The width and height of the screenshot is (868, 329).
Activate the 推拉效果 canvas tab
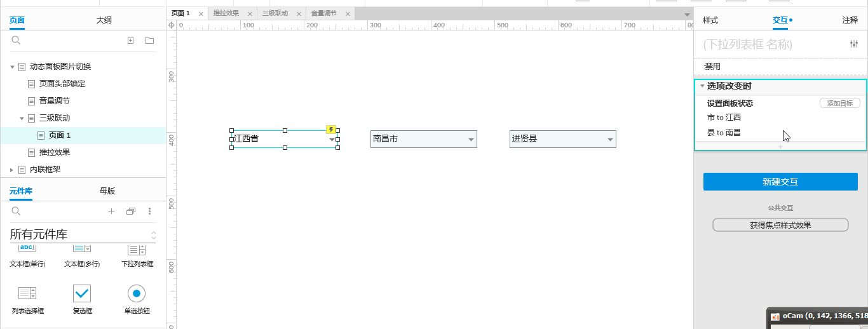[226, 13]
